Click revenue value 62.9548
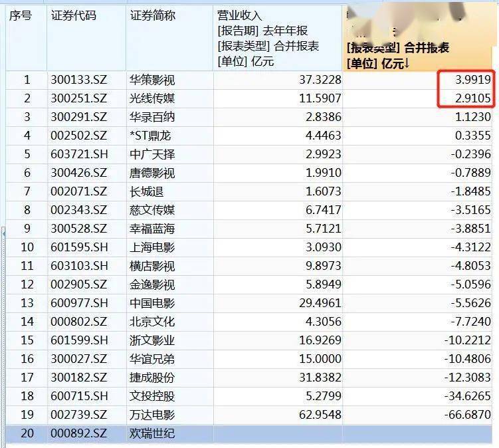This screenshot has width=499, height=448. click(x=320, y=415)
